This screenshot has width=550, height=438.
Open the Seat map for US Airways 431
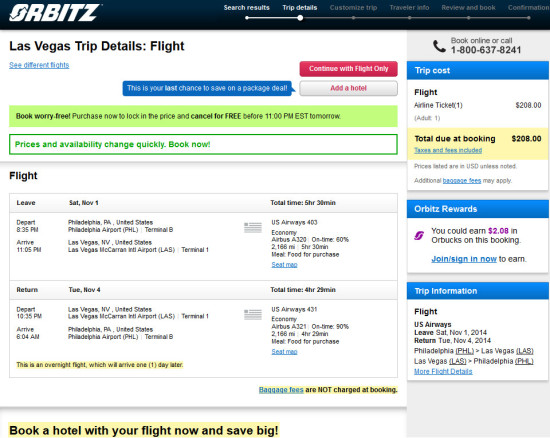[284, 352]
